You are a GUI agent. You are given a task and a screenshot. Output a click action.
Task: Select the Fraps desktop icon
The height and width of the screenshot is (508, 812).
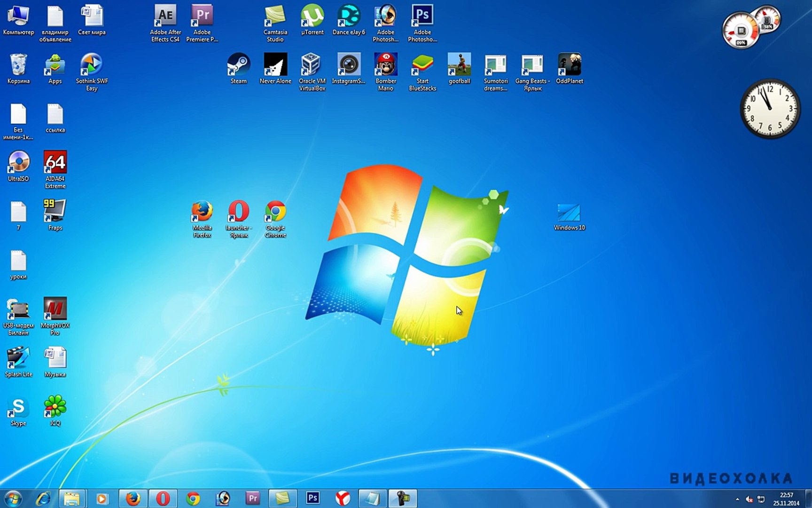55,215
